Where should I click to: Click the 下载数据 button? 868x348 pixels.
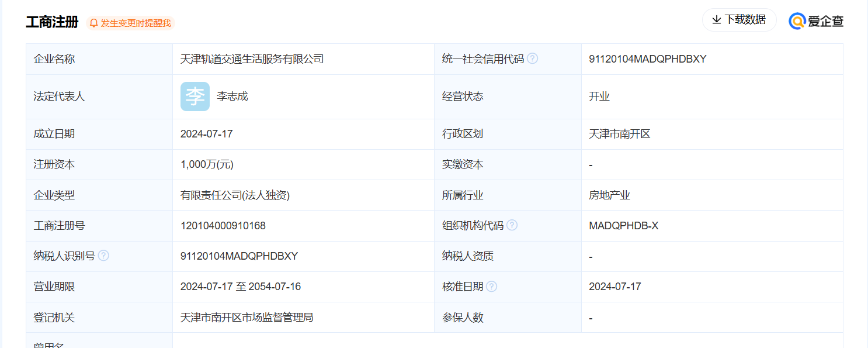(739, 19)
